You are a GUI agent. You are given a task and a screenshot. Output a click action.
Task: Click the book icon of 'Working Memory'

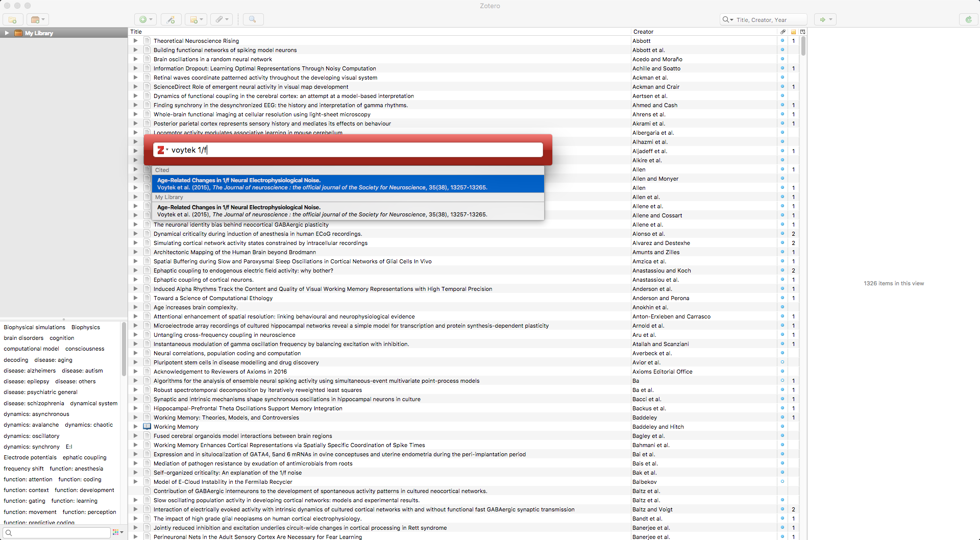click(147, 427)
